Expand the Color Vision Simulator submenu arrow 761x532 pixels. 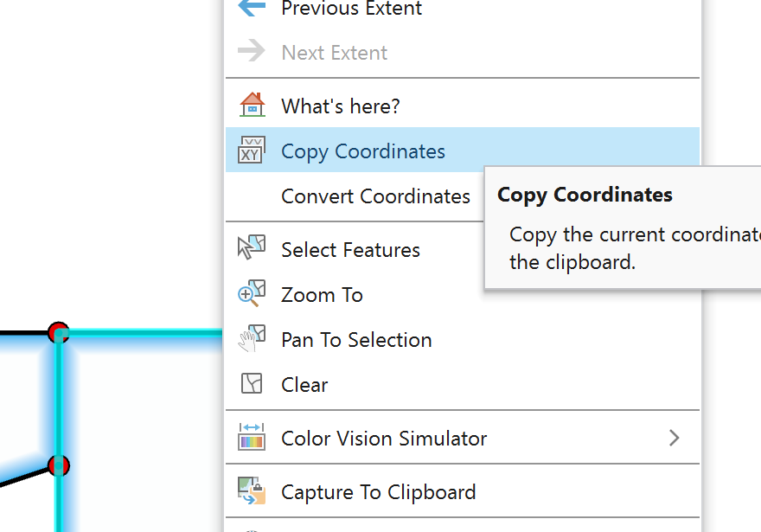[x=675, y=438]
